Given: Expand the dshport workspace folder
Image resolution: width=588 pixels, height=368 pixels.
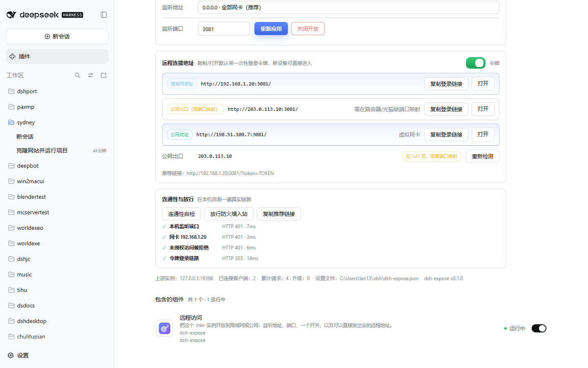Looking at the screenshot, I should pos(57,91).
